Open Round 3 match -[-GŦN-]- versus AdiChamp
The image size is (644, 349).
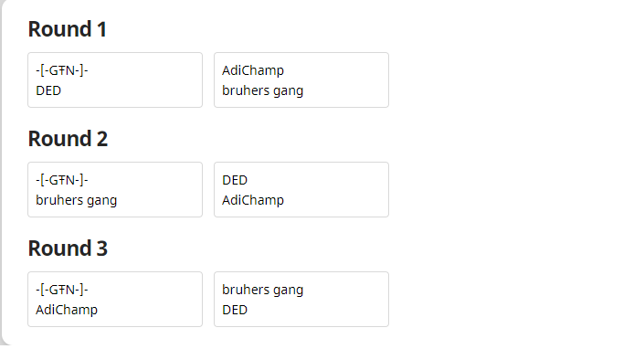115,300
